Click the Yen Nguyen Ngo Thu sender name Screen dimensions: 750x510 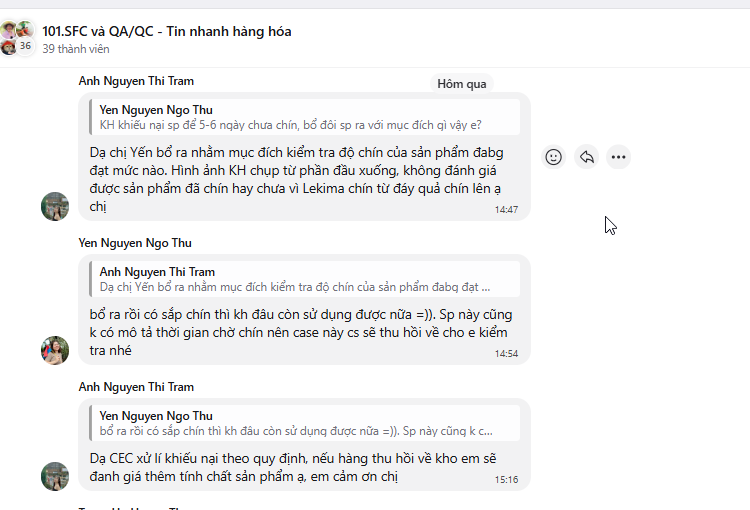(135, 243)
